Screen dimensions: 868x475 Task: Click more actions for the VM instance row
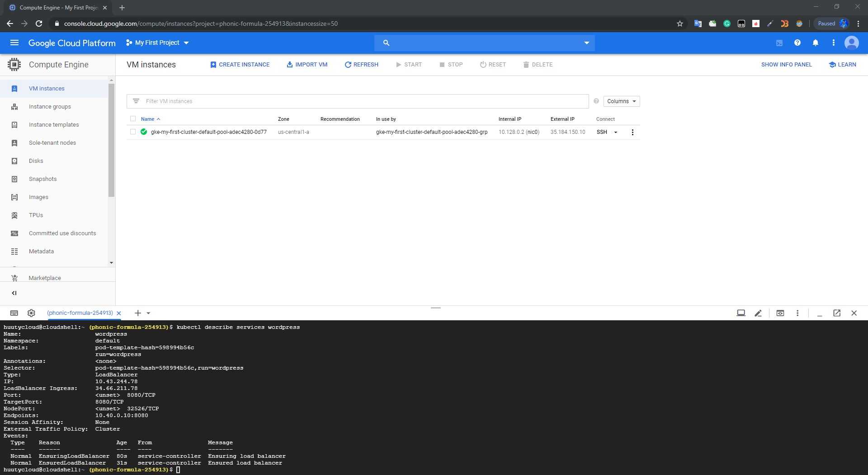click(x=632, y=132)
